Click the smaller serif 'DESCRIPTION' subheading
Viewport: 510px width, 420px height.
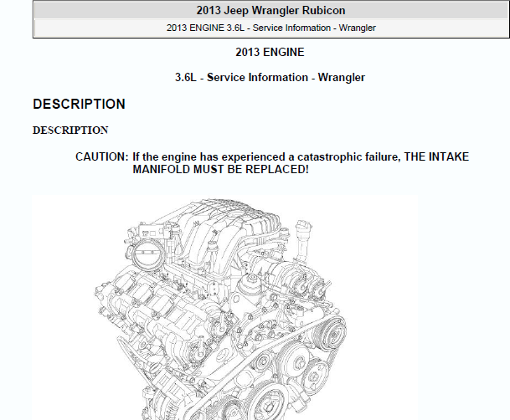click(x=70, y=131)
